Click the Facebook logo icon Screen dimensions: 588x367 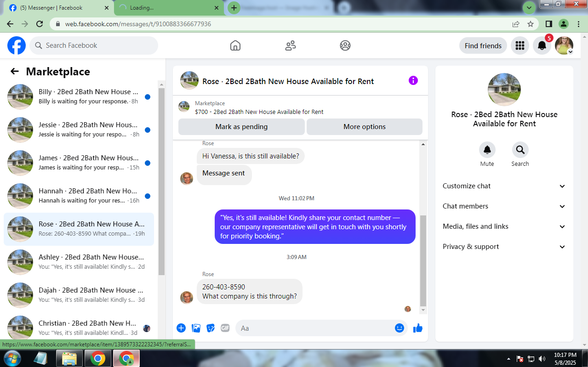[x=17, y=45]
